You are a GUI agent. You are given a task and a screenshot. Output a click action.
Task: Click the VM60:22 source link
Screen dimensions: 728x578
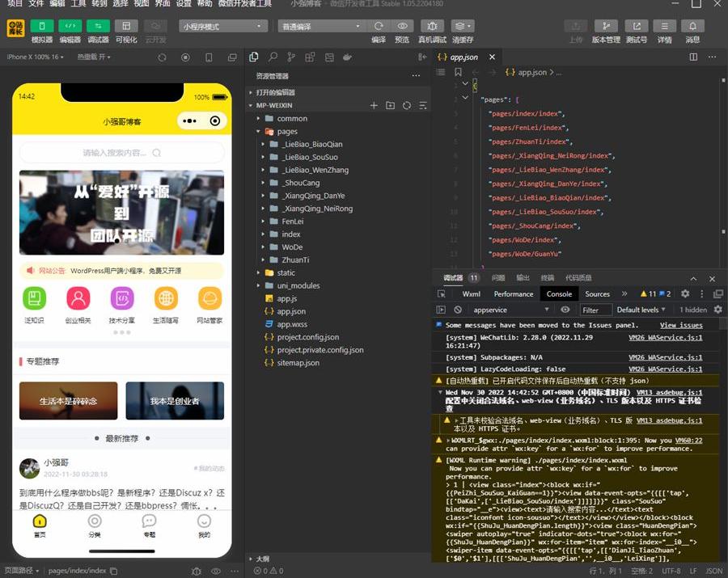tap(689, 441)
